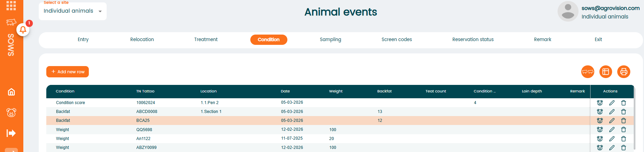
Task: Open the apps grid menu icon
Action: click(11, 5)
